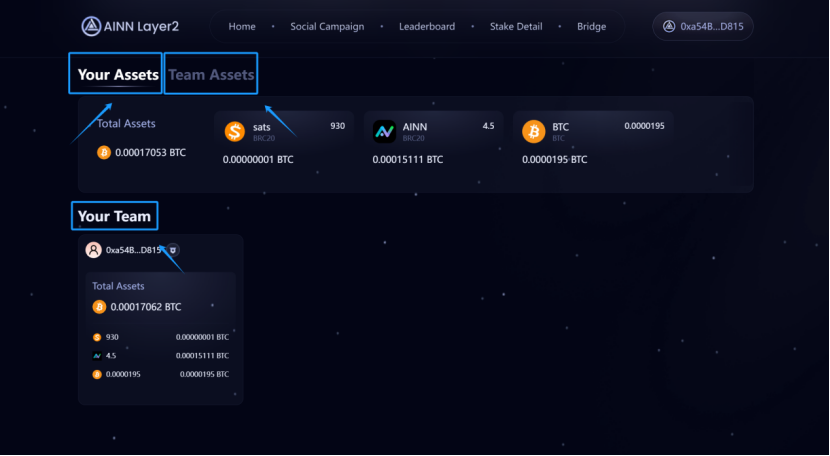This screenshot has height=456, width=830.
Task: Click the team member avatar icon
Action: click(94, 250)
